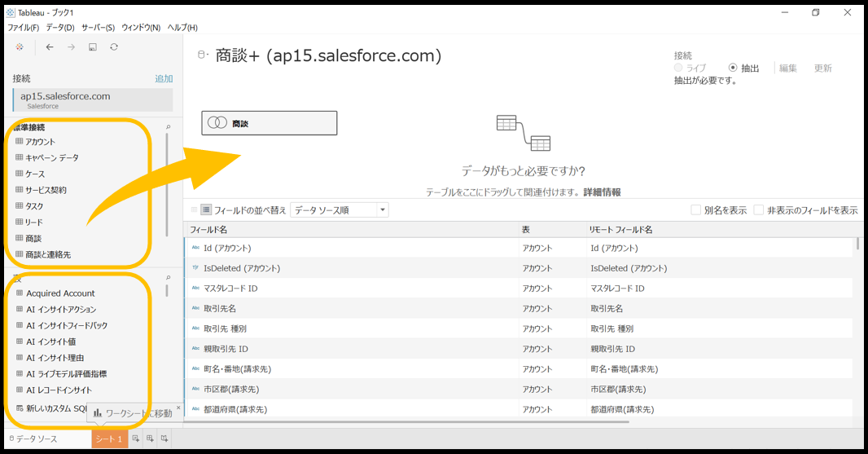
Task: Select AI インサイトアクション table
Action: point(61,309)
